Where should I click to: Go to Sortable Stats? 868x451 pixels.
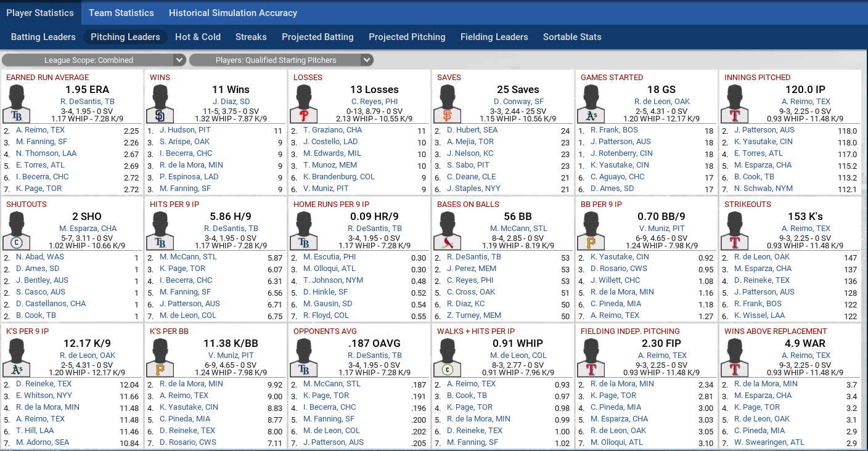[572, 37]
